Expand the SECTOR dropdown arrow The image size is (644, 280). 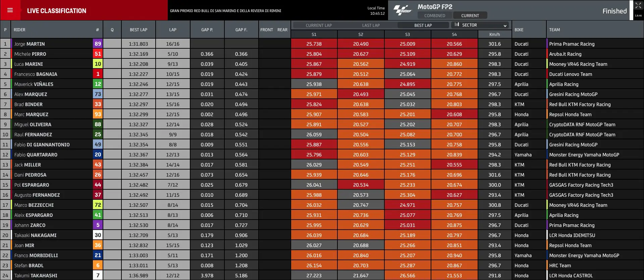pos(505,26)
